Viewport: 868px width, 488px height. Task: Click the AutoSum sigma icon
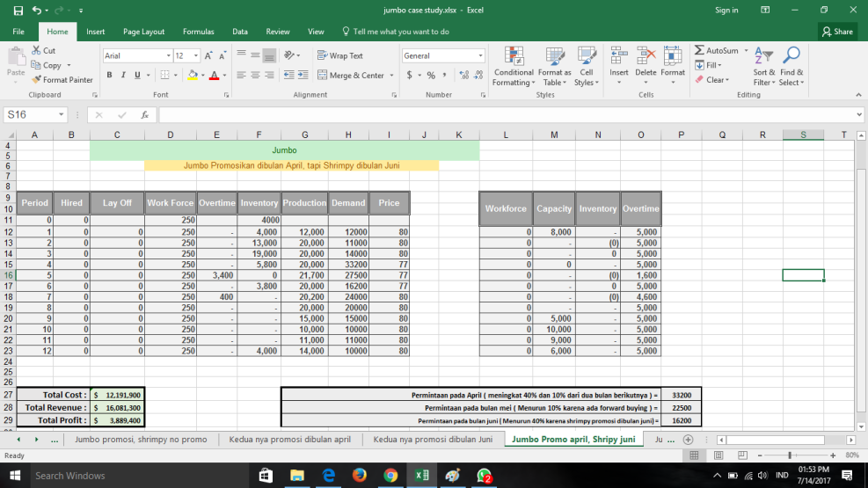click(x=700, y=51)
